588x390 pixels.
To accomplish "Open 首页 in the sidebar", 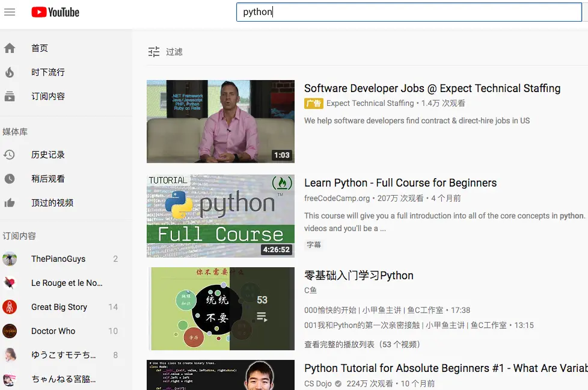I will [x=39, y=48].
